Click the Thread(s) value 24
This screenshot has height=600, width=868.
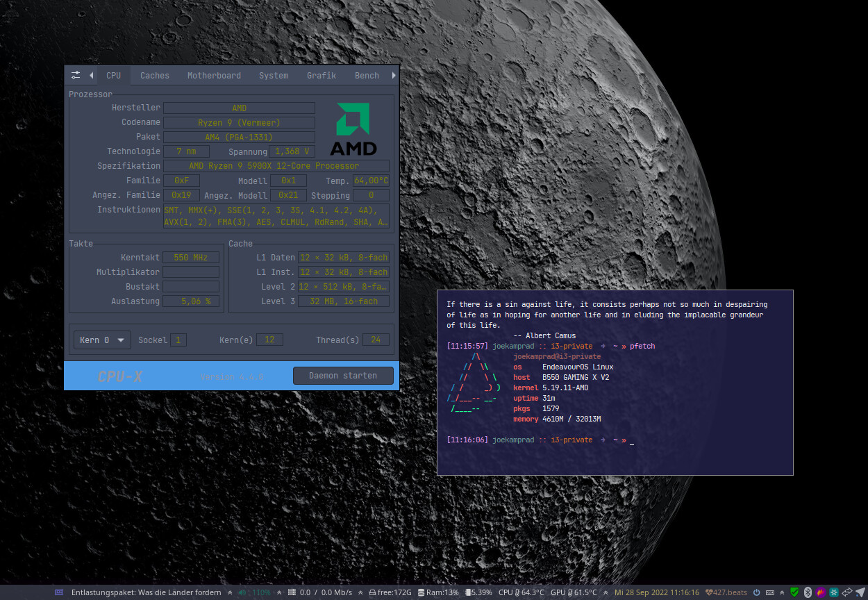tap(376, 340)
